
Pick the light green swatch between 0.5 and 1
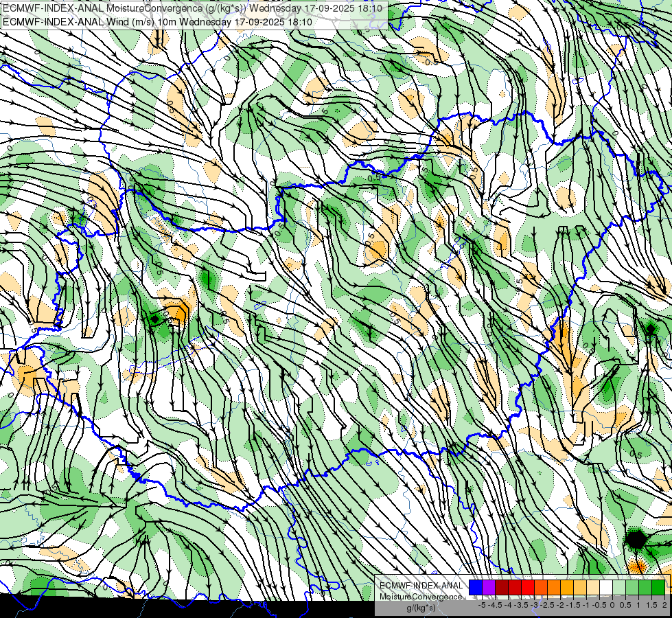pos(632,587)
